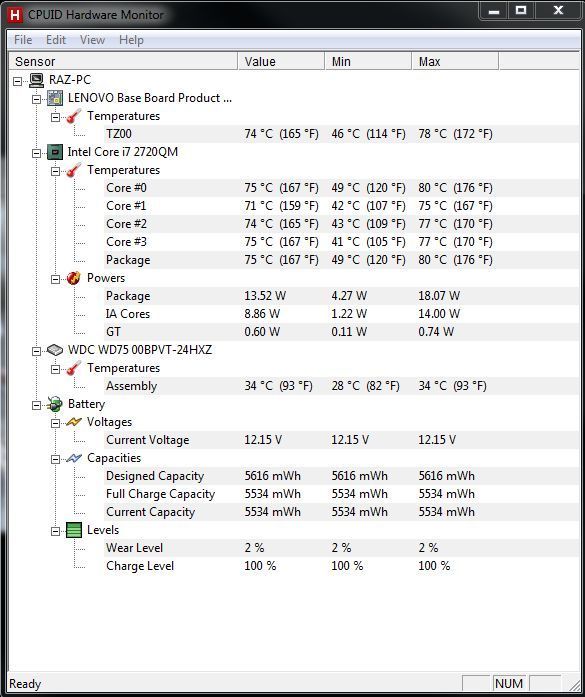Collapse the RAZ-PC root node

tap(17, 81)
